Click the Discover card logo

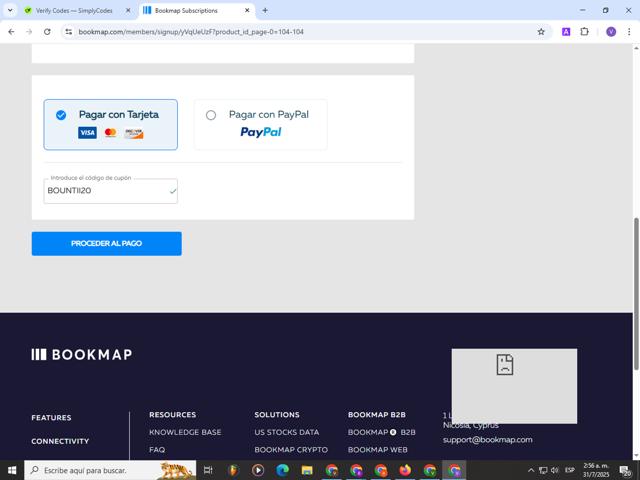point(134,133)
